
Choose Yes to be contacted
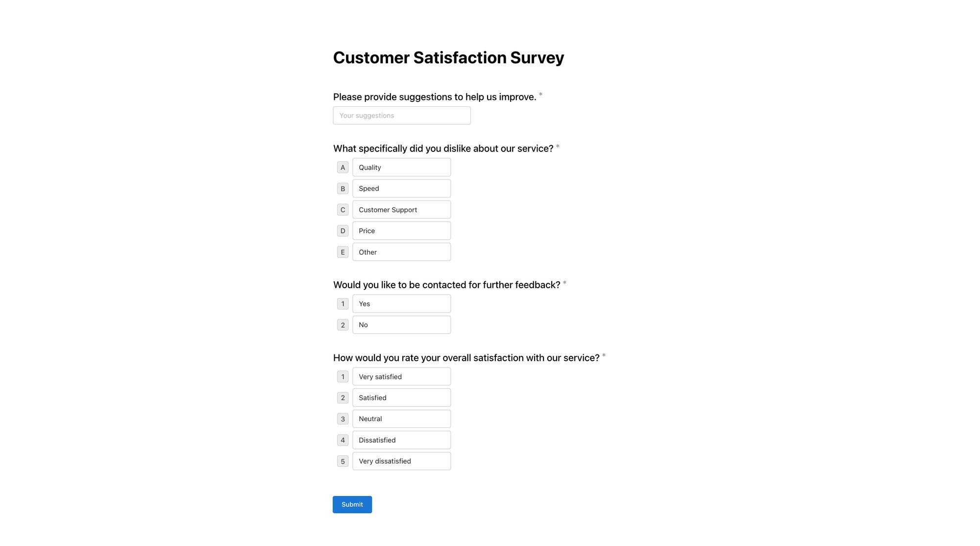tap(401, 303)
